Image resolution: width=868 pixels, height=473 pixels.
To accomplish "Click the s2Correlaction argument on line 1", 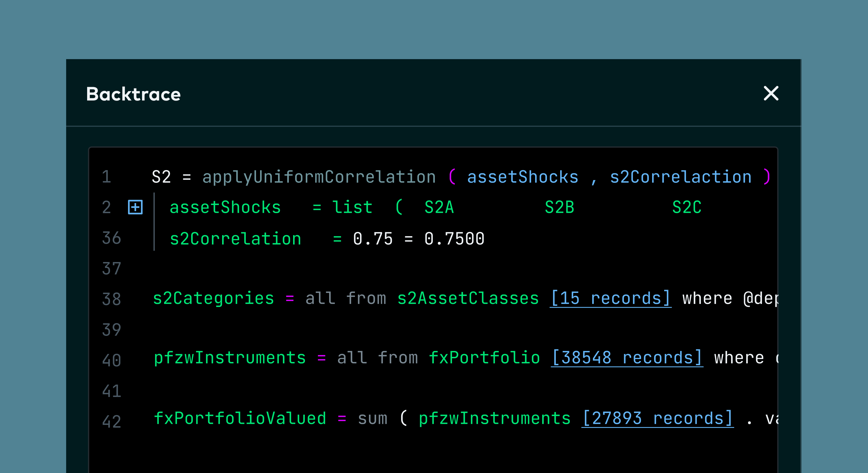I will (681, 177).
